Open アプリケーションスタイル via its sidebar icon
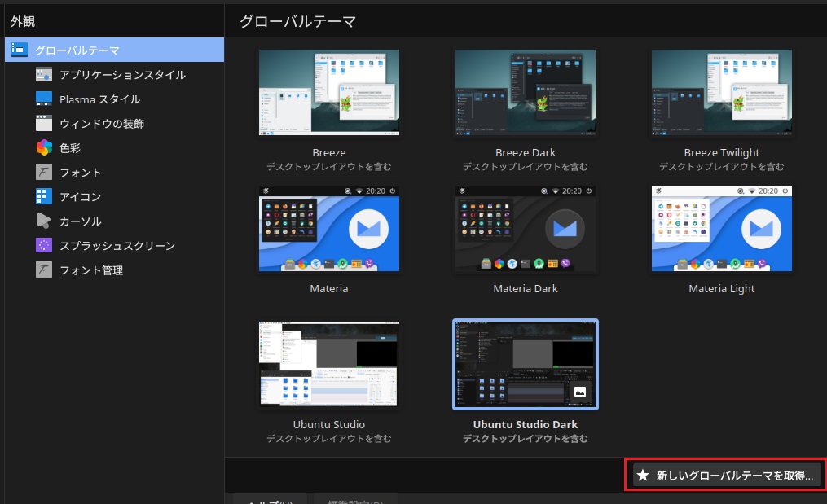 [x=44, y=74]
